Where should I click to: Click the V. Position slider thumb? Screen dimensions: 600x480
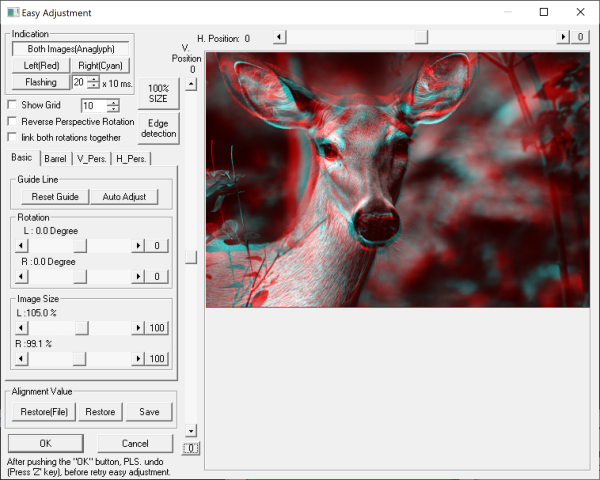pos(191,257)
